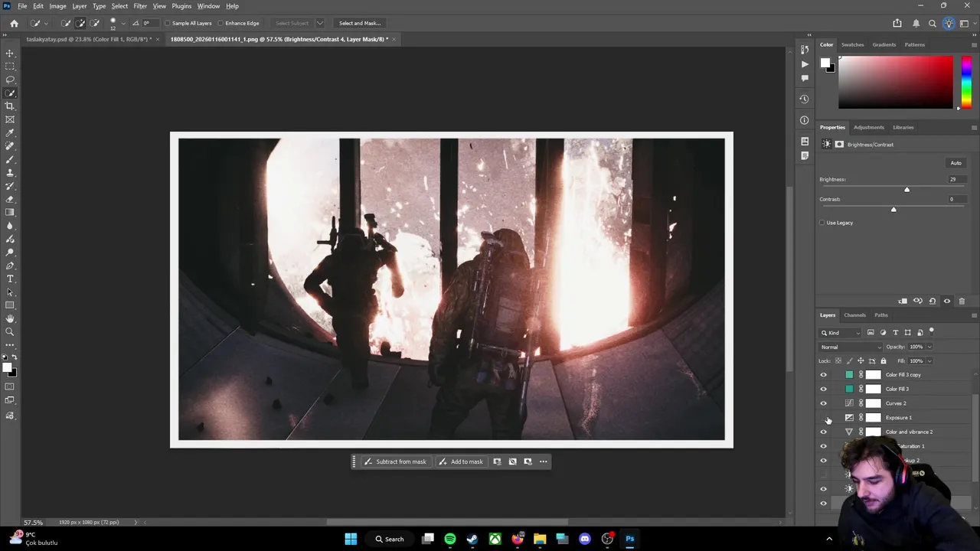
Task: Open the Fill value dropdown arrow
Action: click(929, 361)
